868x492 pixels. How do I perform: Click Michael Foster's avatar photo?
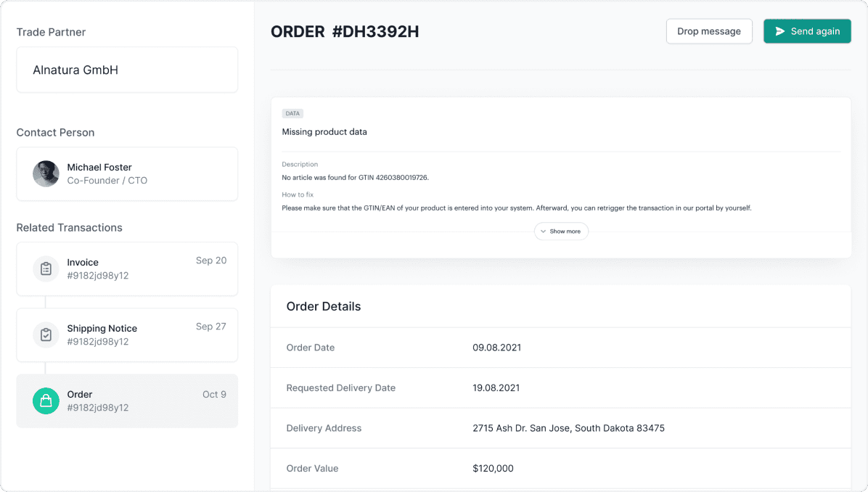coord(46,174)
